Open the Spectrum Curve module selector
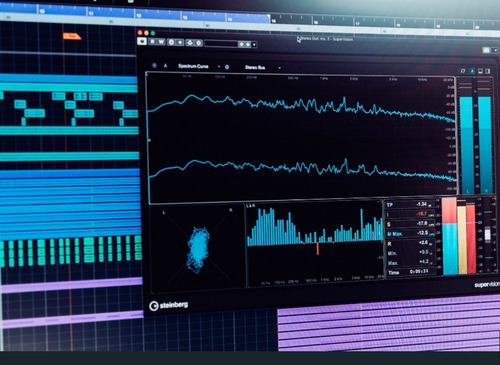The width and height of the screenshot is (500, 365). coord(193,66)
